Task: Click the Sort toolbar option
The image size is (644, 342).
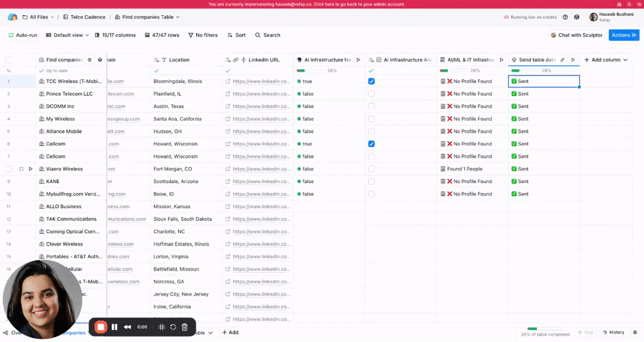Action: tap(236, 35)
